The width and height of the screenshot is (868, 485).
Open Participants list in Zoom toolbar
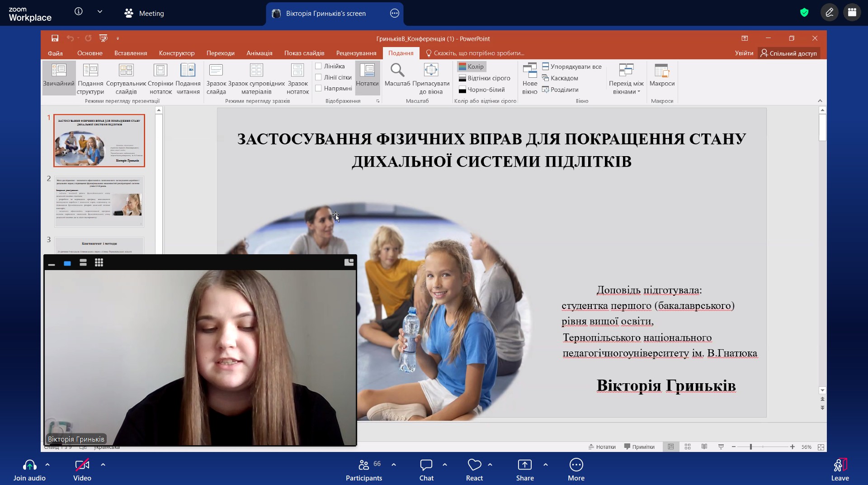(x=364, y=470)
